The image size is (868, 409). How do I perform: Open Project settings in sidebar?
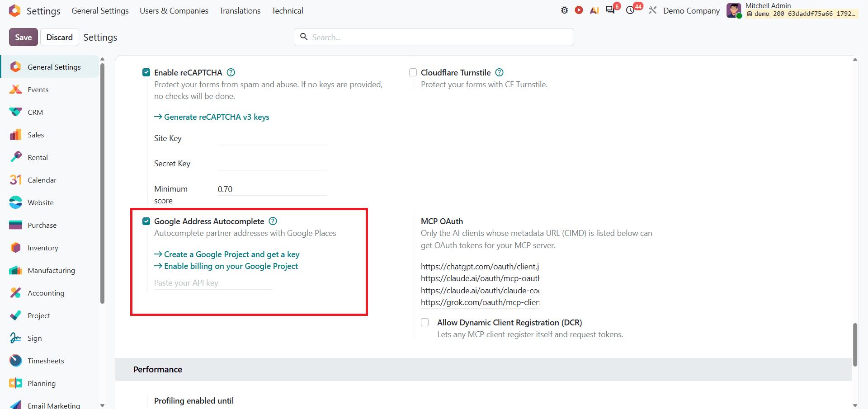[49, 315]
